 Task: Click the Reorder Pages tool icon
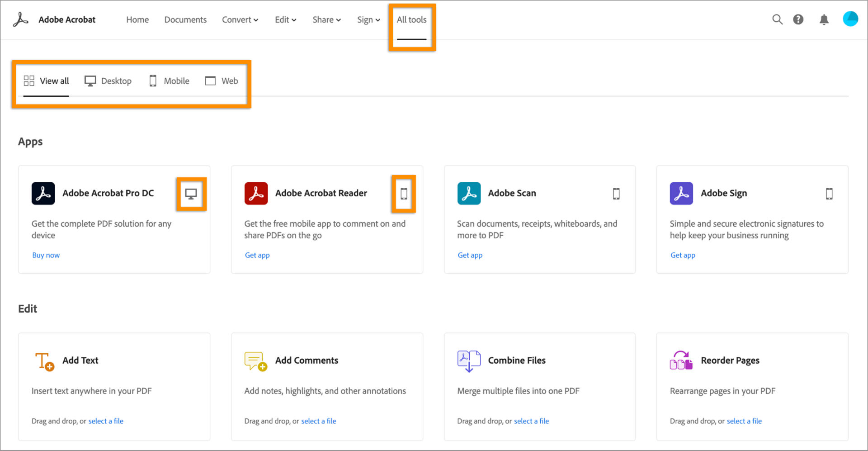(681, 361)
